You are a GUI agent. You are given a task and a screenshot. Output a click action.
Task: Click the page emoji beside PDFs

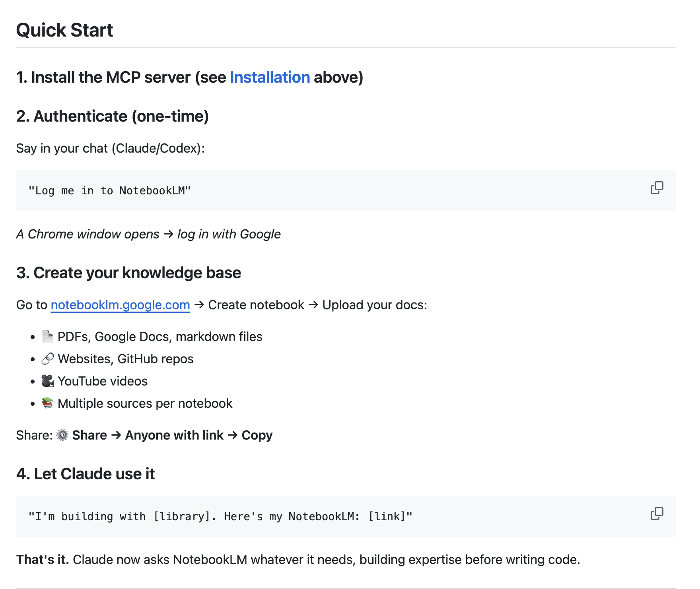click(x=48, y=337)
